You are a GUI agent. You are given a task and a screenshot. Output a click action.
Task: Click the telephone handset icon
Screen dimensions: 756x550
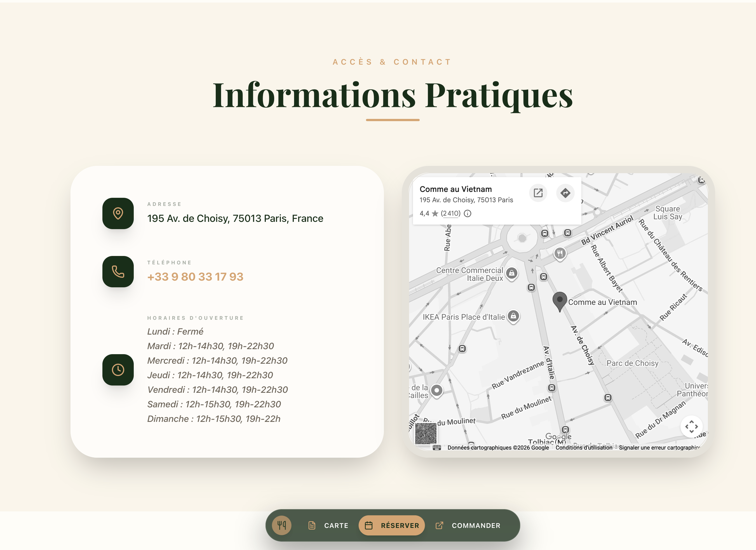(x=118, y=272)
